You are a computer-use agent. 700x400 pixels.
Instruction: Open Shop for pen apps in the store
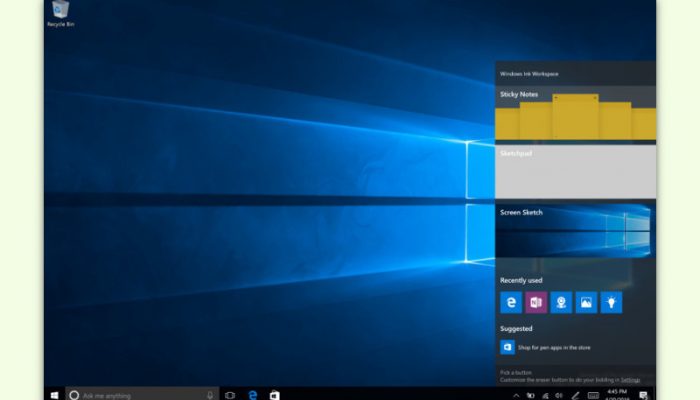(x=554, y=347)
